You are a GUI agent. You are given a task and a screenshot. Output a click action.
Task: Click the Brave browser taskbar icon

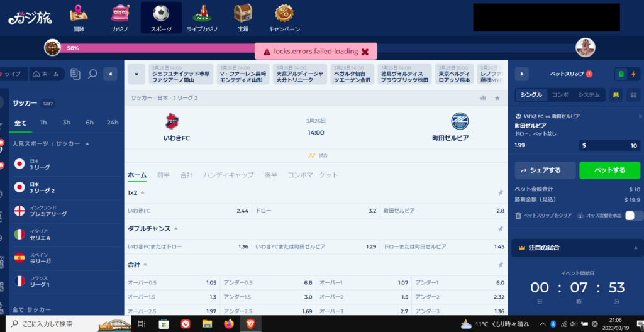250,324
